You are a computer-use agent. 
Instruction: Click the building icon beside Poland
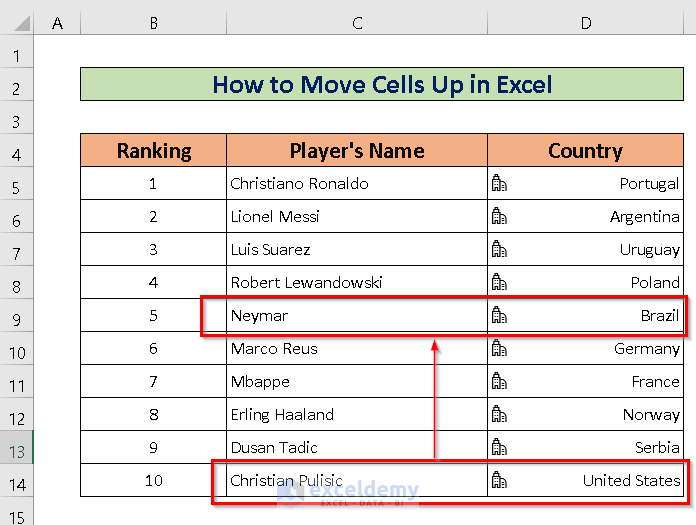[x=499, y=282]
